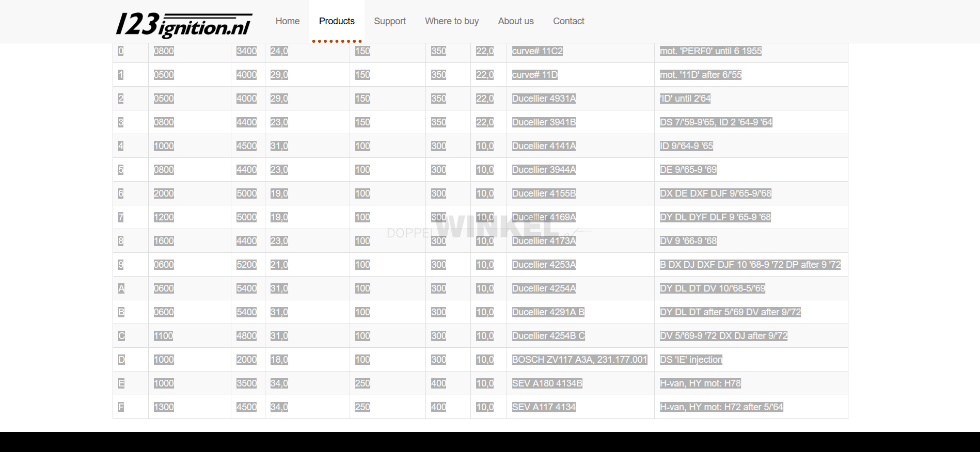Select text "DY DL DT after 5/'69 DV after 9/'72"

[731, 312]
